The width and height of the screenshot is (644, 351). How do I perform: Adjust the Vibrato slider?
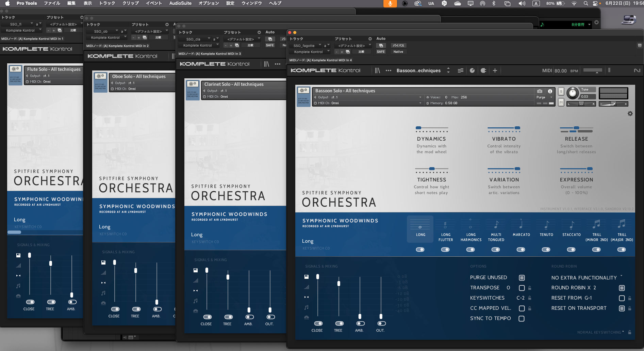click(504, 129)
